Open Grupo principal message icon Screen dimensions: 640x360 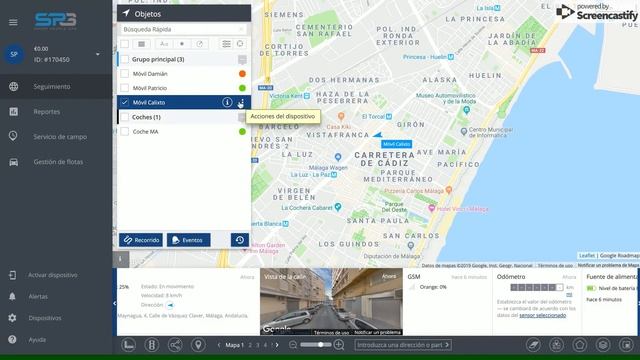coord(242,60)
